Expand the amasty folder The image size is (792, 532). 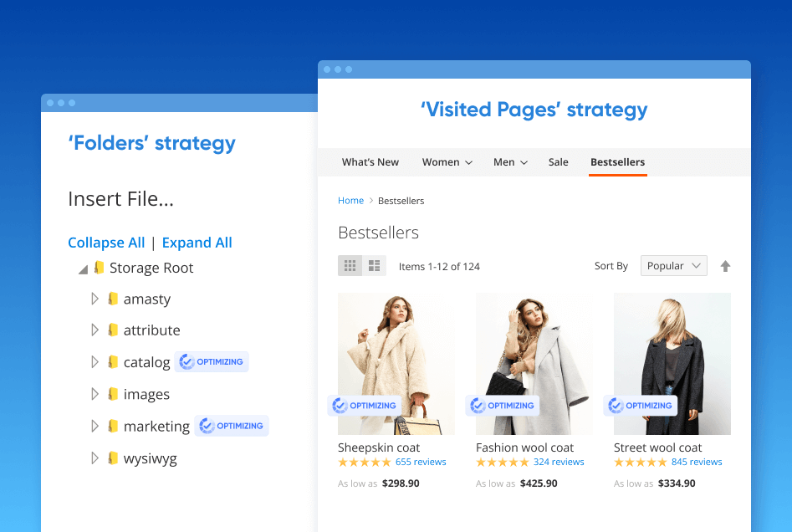pos(95,298)
